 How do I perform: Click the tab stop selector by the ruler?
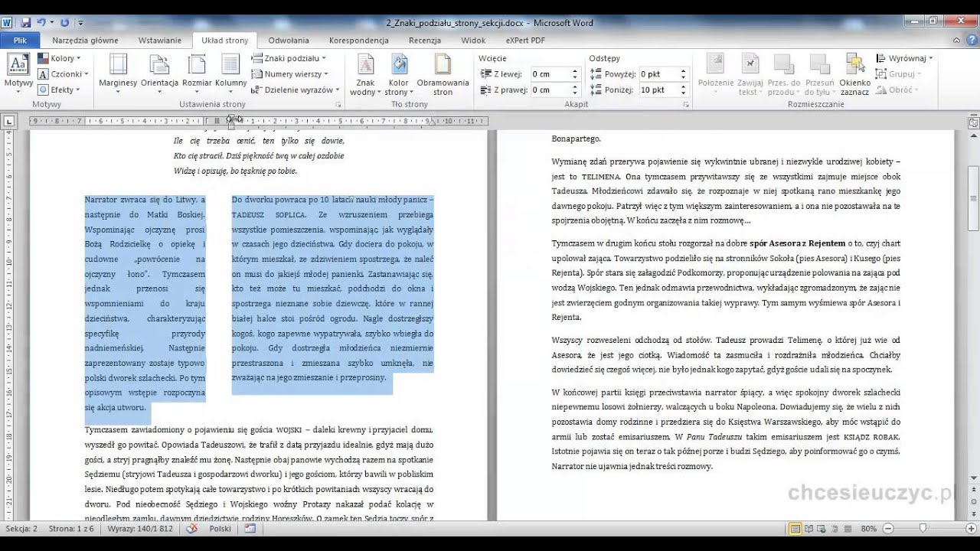point(8,121)
